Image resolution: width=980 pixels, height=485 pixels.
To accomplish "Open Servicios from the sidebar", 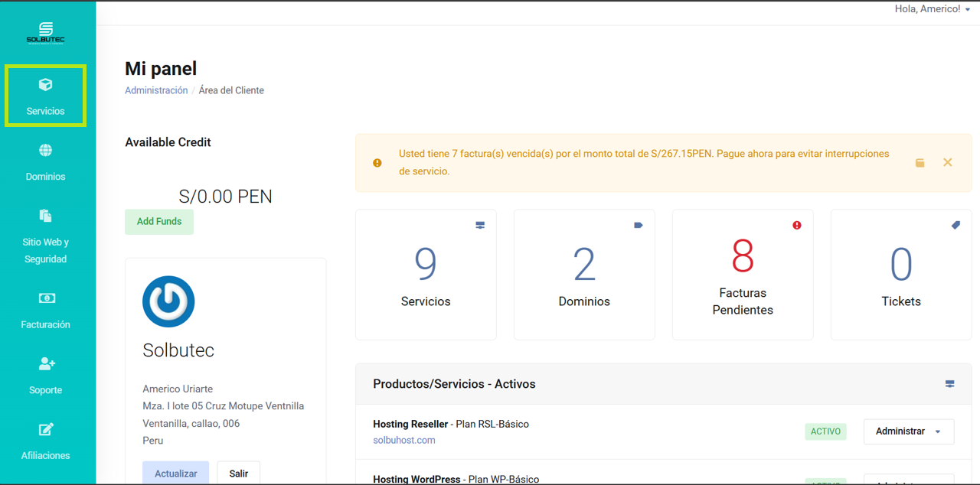I will point(45,96).
